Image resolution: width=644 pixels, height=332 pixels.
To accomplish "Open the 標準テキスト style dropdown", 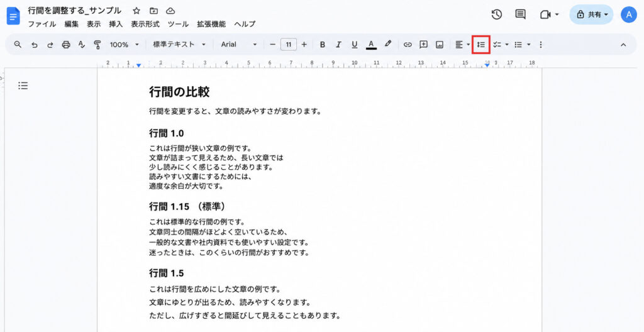I will (x=179, y=45).
